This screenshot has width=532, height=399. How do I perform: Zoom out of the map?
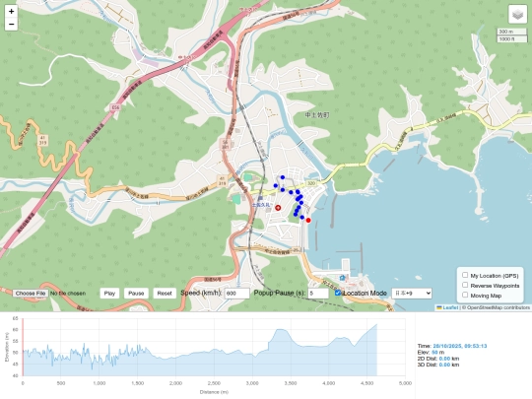pos(11,24)
